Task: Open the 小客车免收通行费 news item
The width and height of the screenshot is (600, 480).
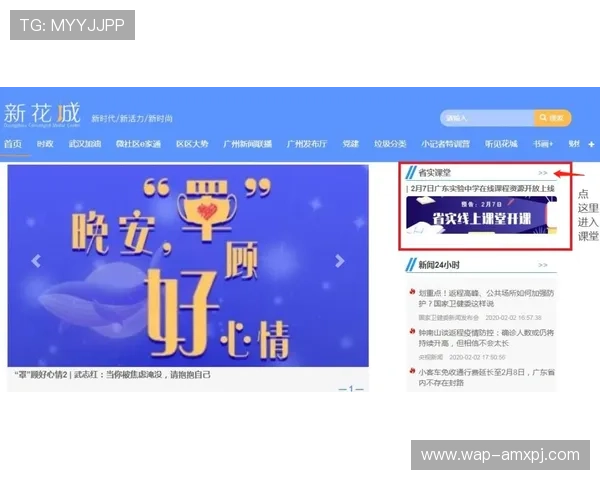Action: (x=486, y=377)
